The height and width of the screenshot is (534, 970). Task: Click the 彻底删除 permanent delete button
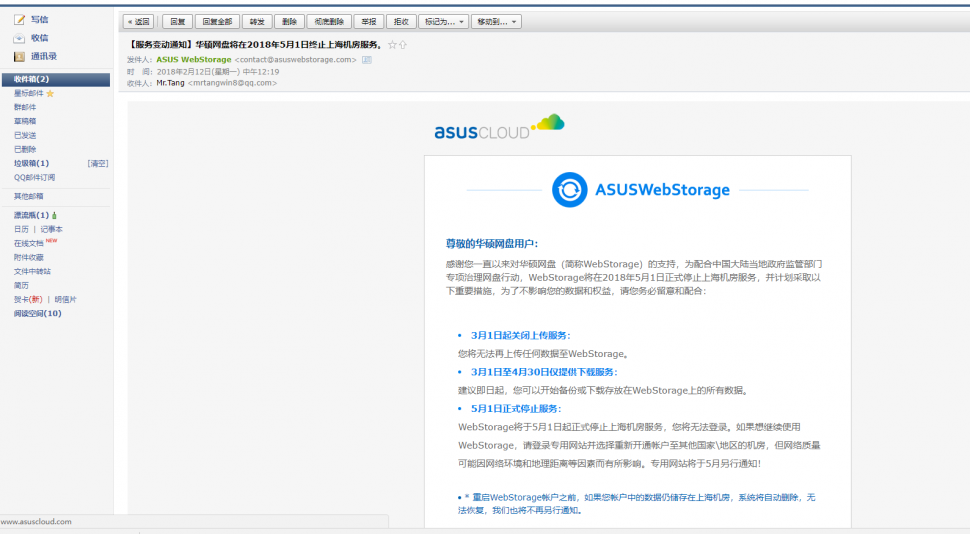(x=328, y=22)
